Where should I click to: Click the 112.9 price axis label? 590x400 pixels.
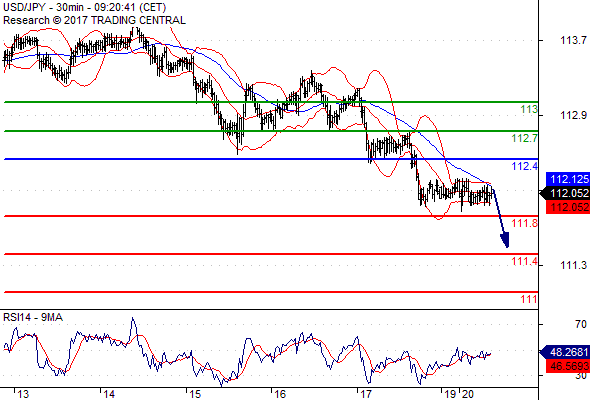click(x=573, y=115)
